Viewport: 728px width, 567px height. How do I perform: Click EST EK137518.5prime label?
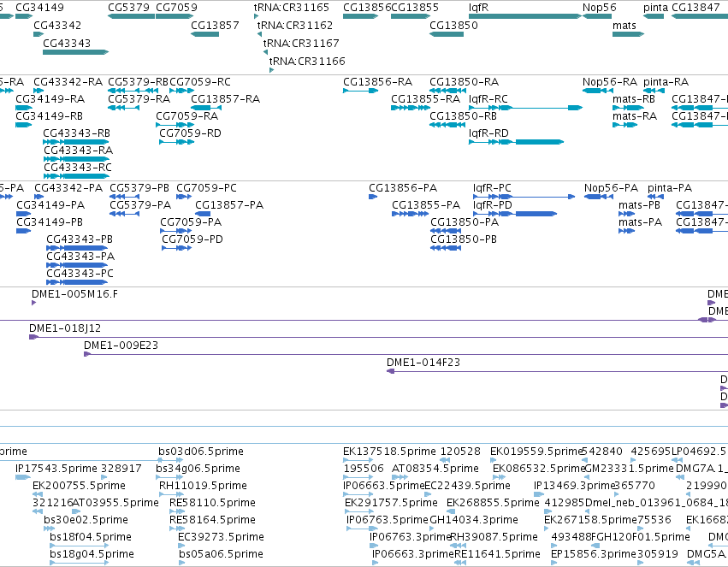[x=389, y=452]
